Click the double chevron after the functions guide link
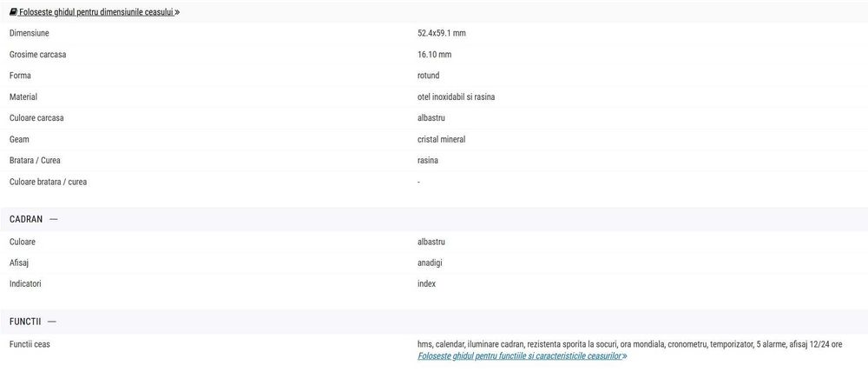Image resolution: width=868 pixels, height=372 pixels. [624, 356]
